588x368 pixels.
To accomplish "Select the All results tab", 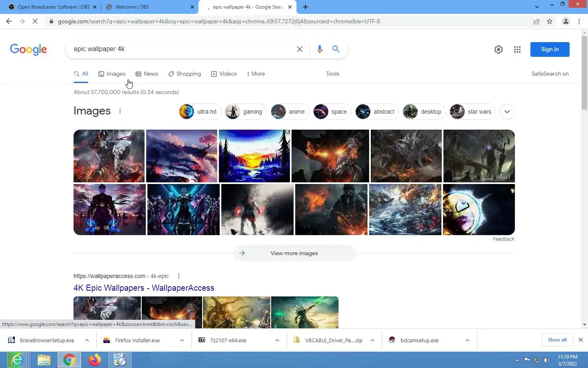I will tap(81, 74).
